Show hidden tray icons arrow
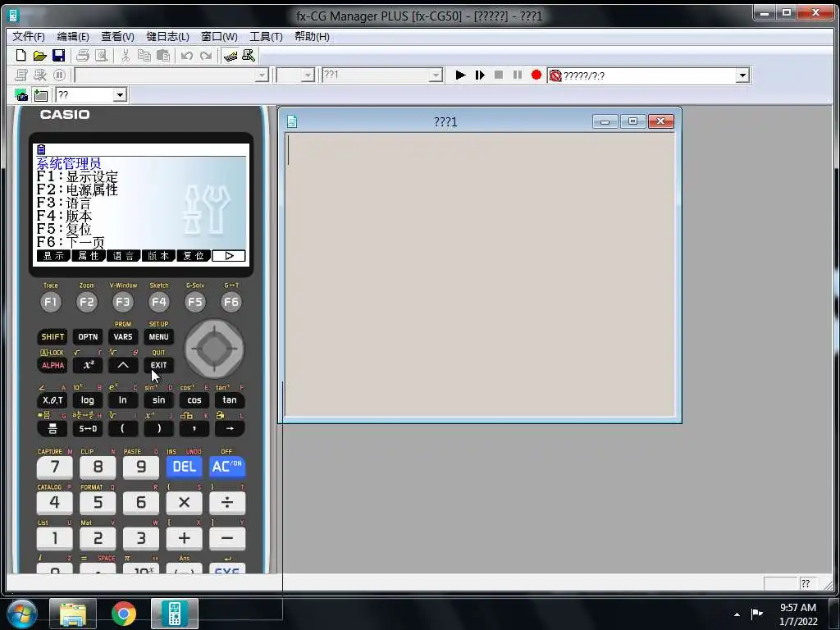840x630 pixels. pyautogui.click(x=737, y=614)
